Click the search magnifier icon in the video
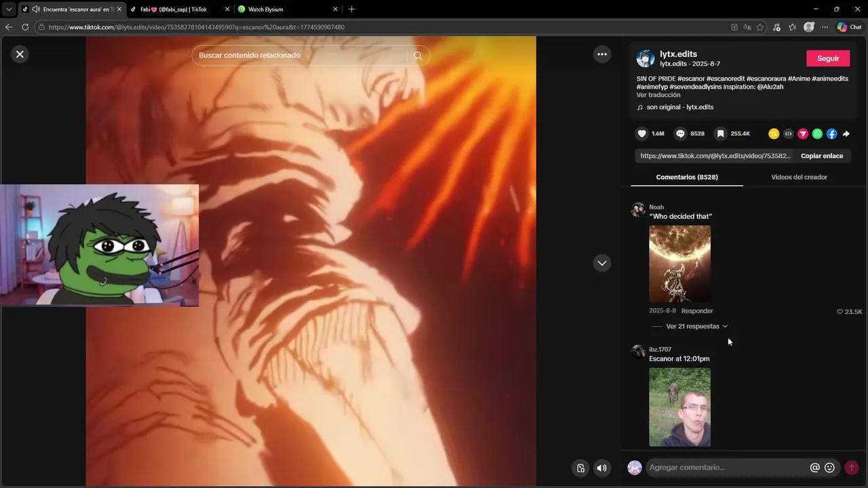868x488 pixels. [418, 56]
